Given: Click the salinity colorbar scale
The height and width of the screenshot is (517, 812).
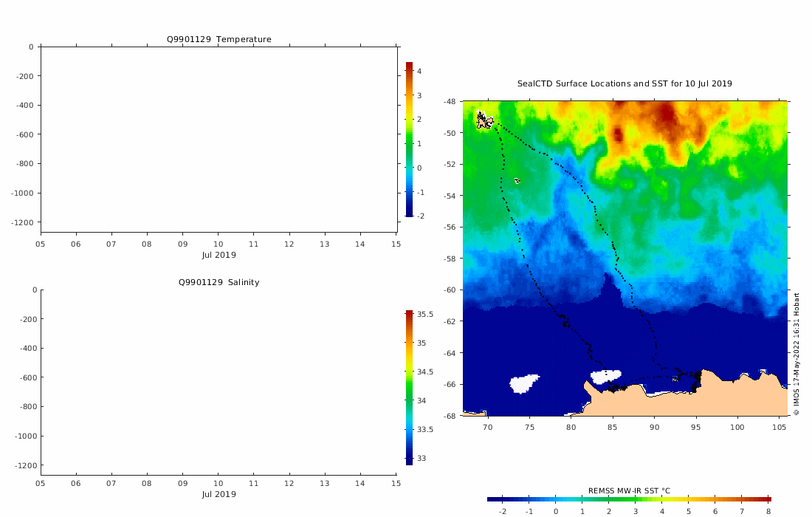Looking at the screenshot, I should pyautogui.click(x=409, y=388).
